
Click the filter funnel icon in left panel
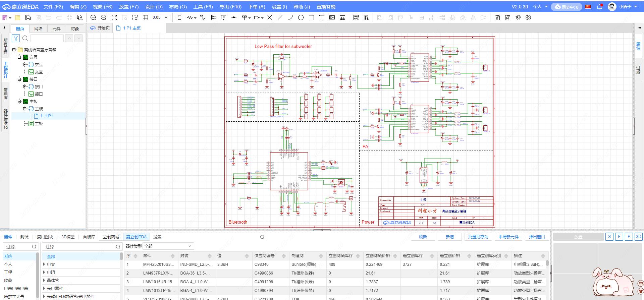pyautogui.click(x=16, y=38)
